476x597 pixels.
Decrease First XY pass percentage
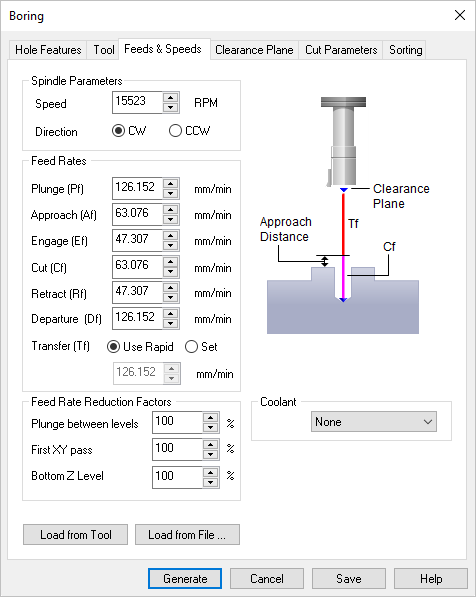[x=211, y=454]
